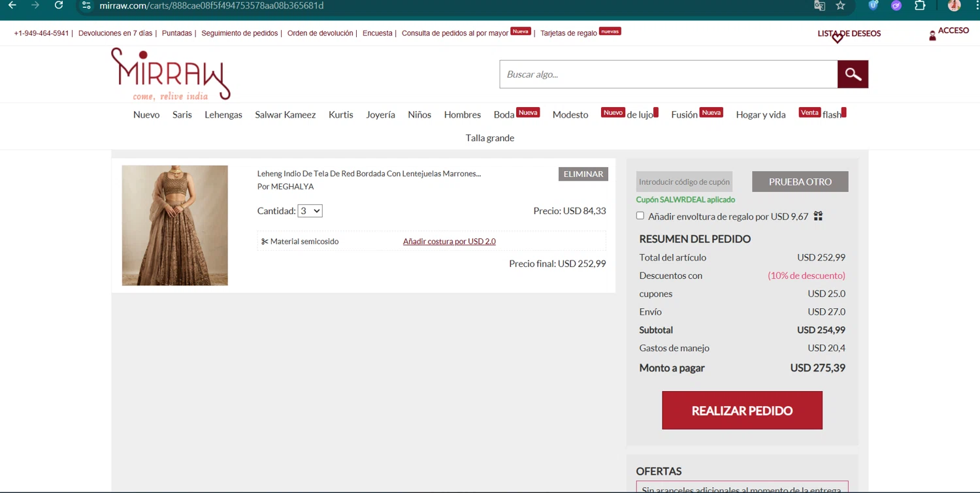Click the lehenga product thumbnail
Screen dimensions: 980x493
point(175,225)
